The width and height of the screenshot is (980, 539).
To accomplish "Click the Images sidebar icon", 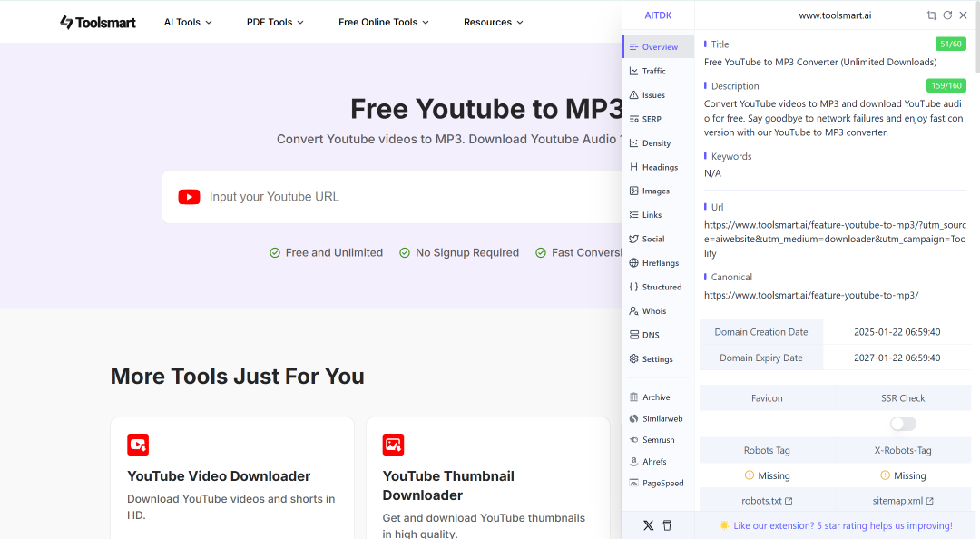I will click(633, 191).
